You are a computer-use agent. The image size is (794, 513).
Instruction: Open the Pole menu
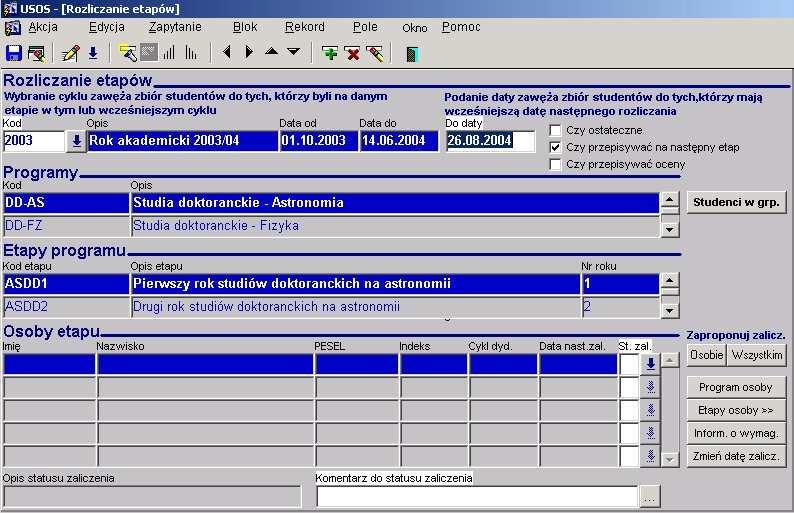(365, 27)
